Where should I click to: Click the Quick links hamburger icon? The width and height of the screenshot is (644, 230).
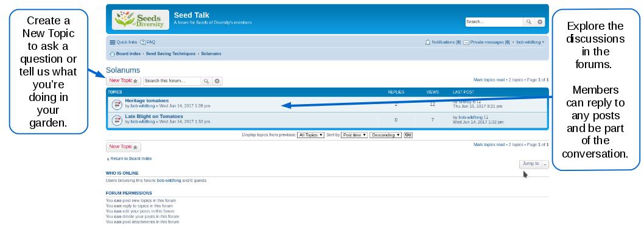click(113, 43)
